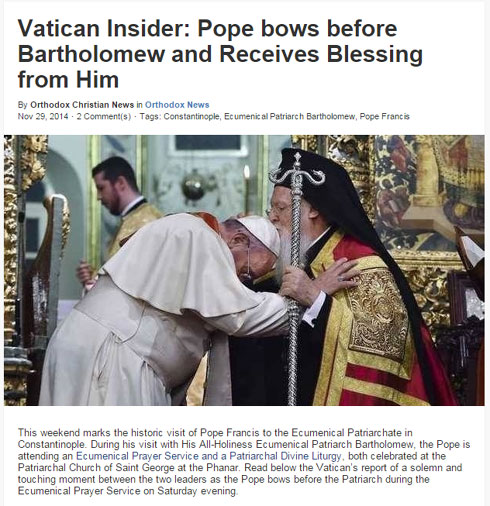The image size is (490, 506).
Task: Select the Constantinople tag
Action: [192, 116]
